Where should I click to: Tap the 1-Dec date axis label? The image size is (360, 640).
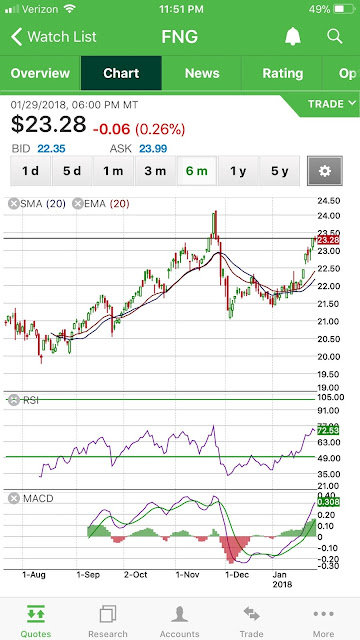pos(237,575)
